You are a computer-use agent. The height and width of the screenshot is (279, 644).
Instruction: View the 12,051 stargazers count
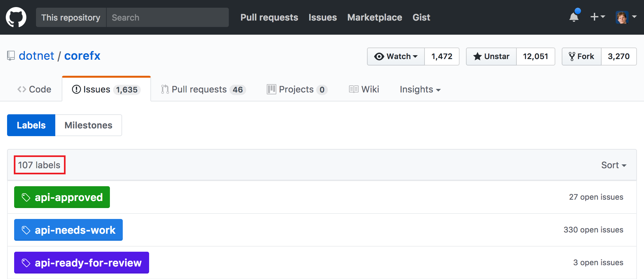tap(536, 57)
